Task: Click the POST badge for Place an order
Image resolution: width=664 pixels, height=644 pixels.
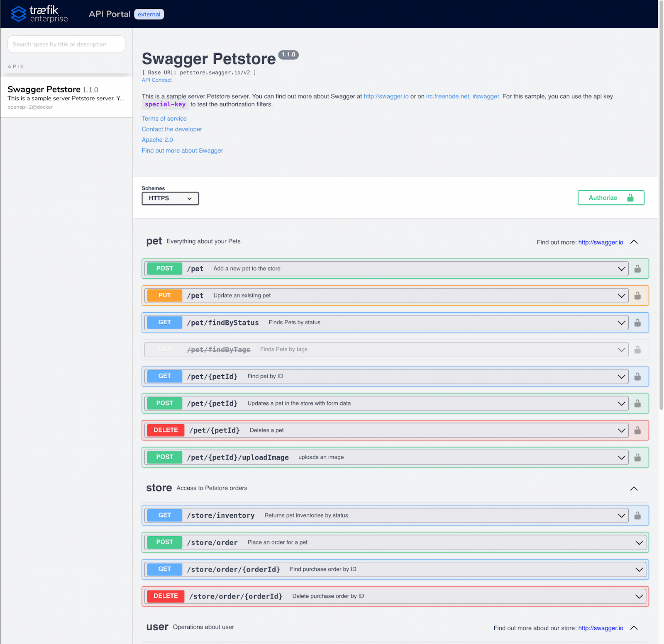Action: [x=164, y=542]
